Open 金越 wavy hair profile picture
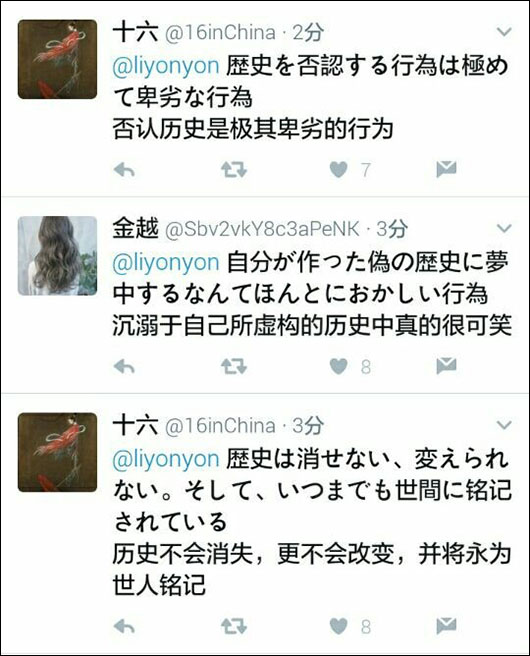The height and width of the screenshot is (656, 530). 57,256
